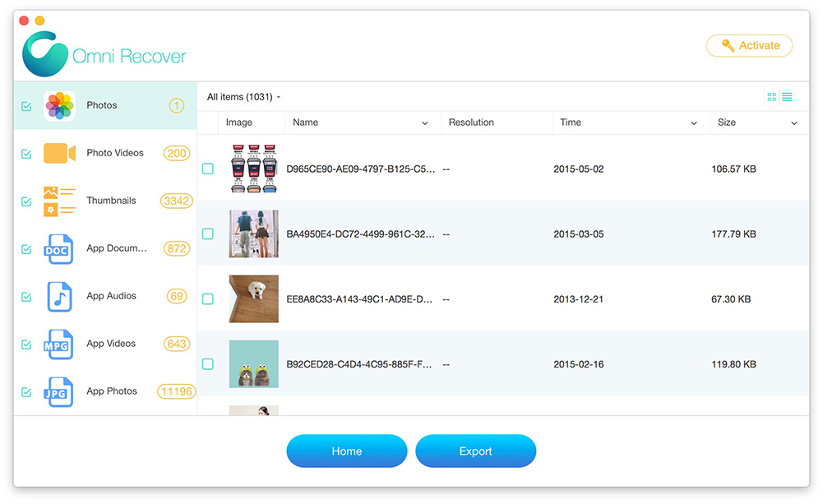
Task: Click the App Audios count badge 69
Action: (x=177, y=297)
